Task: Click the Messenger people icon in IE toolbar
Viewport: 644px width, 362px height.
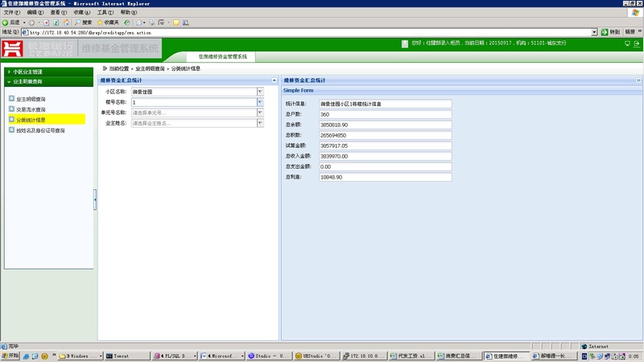Action: click(186, 23)
